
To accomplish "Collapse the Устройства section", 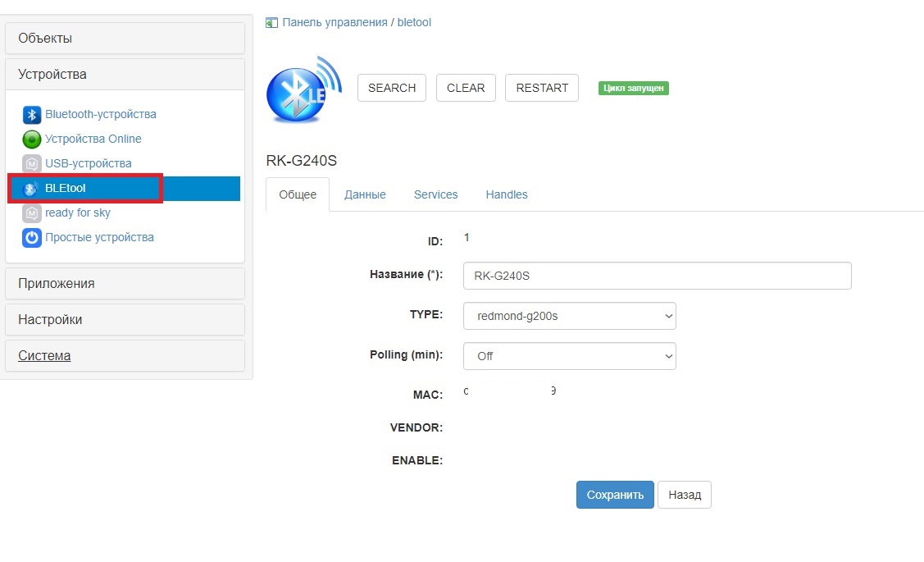I will (125, 75).
